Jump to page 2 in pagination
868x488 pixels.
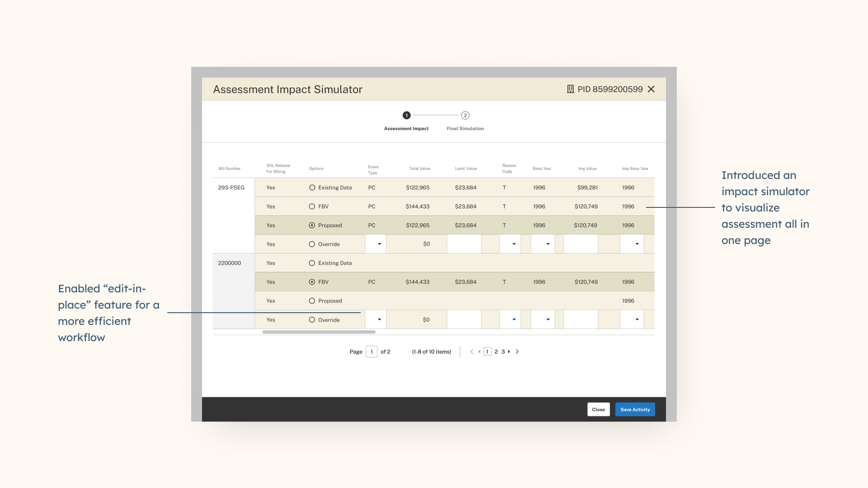(496, 352)
